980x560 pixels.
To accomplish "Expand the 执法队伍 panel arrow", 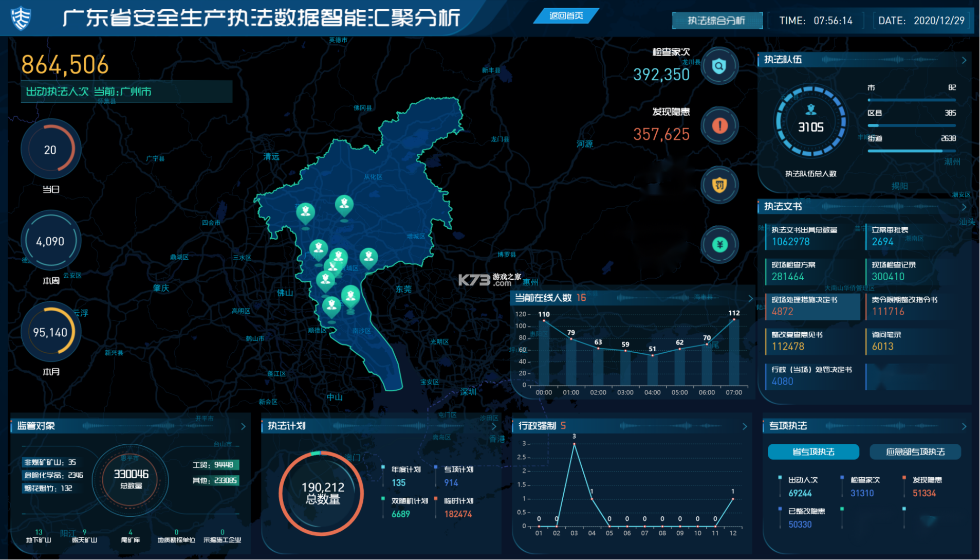I will [964, 60].
